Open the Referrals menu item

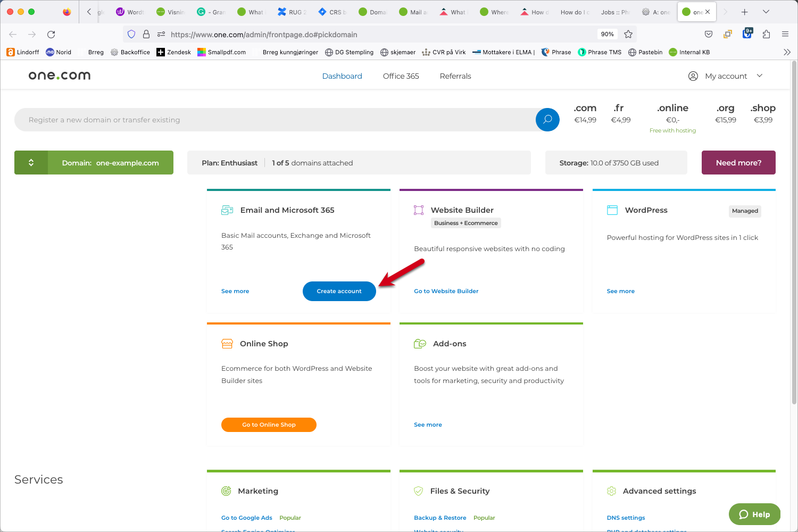455,76
